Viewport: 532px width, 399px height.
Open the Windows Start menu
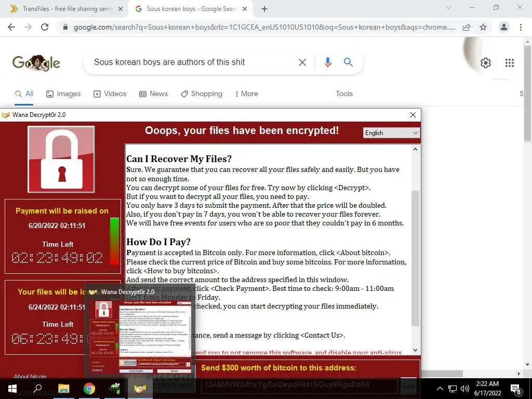coord(12,389)
